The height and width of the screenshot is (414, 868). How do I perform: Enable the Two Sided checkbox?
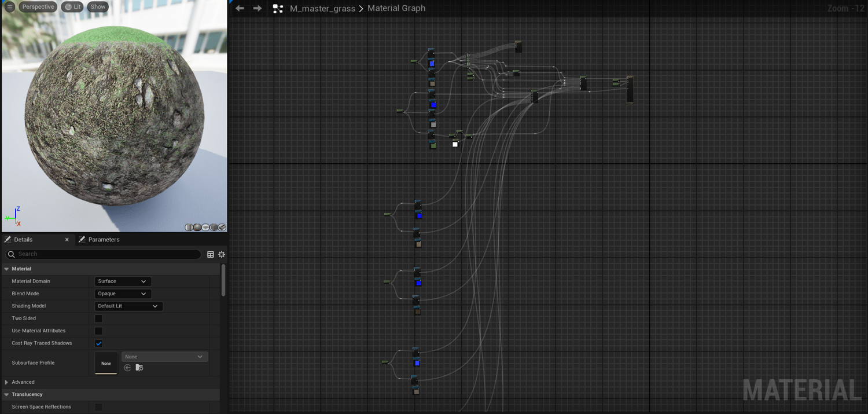tap(98, 318)
